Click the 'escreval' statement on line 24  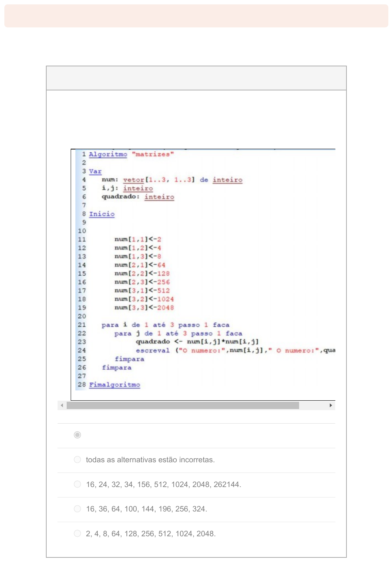(x=153, y=350)
